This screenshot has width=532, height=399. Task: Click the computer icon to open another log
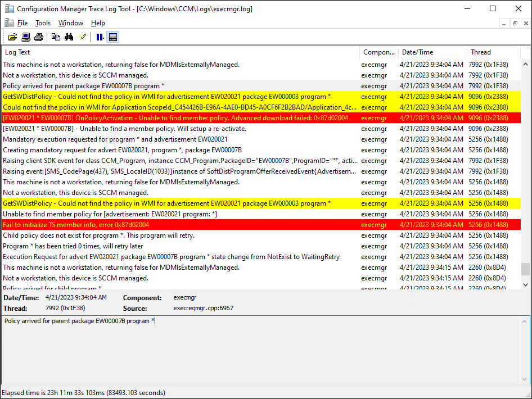tap(25, 37)
